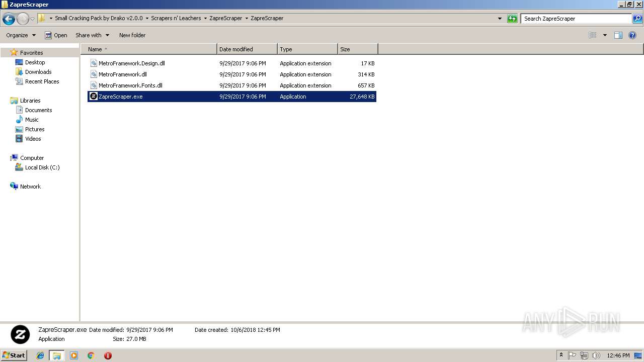Click the MetroFramework.dll file icon
Image resolution: width=644 pixels, height=362 pixels.
coord(94,74)
